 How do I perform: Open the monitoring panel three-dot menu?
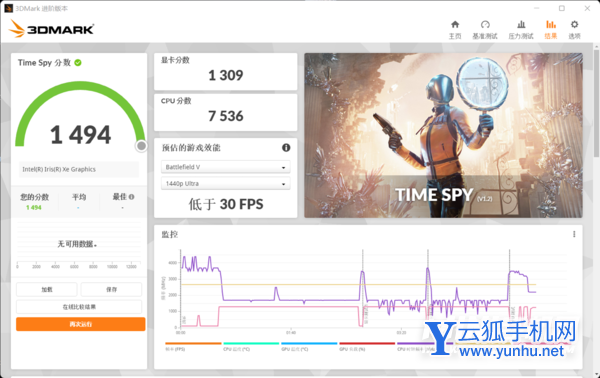(x=574, y=234)
